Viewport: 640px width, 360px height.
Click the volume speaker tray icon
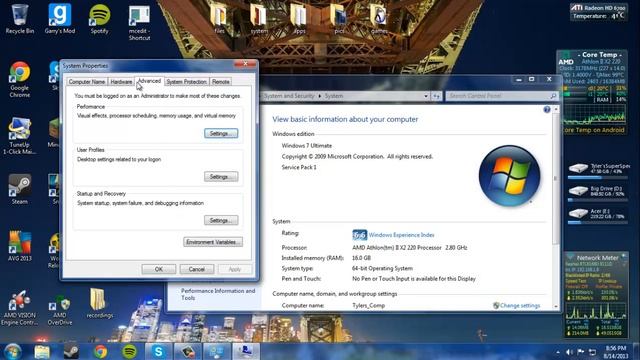[569, 352]
